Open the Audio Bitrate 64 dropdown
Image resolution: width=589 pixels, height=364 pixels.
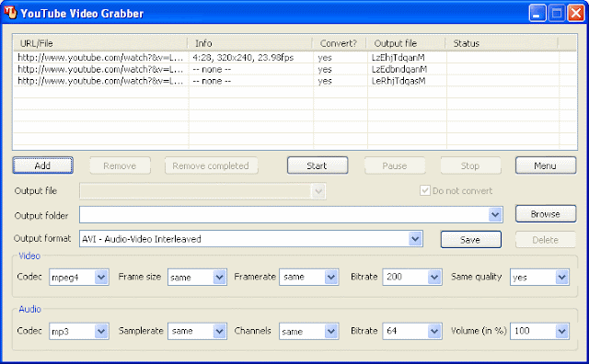click(x=434, y=331)
